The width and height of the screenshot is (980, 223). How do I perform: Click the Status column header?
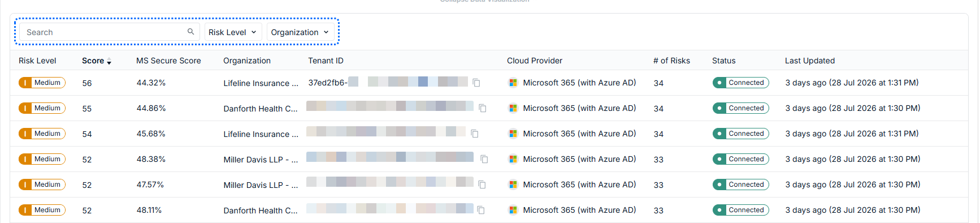tap(724, 61)
